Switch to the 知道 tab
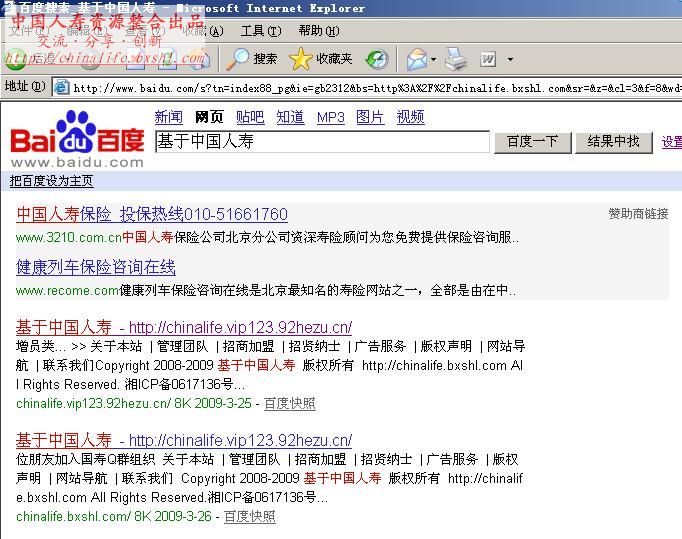Viewport: 682px width, 539px height. pyautogui.click(x=291, y=117)
